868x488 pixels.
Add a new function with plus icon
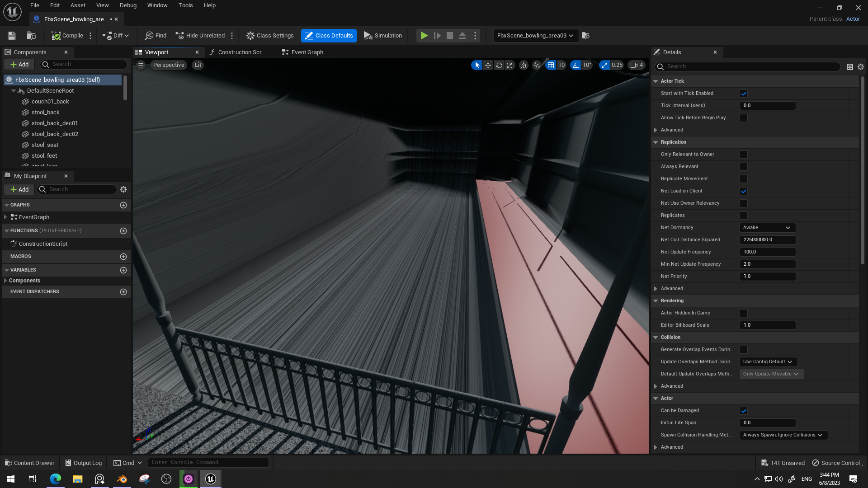(x=123, y=231)
